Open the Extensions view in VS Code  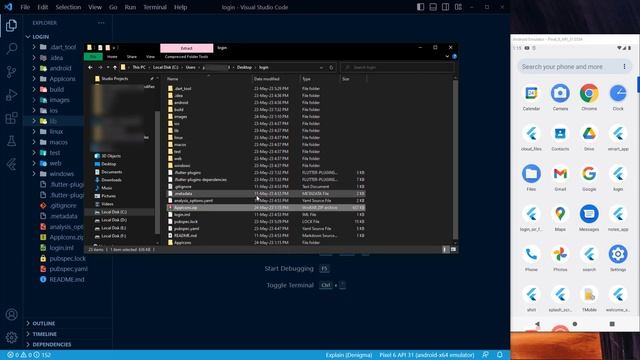coord(11,118)
